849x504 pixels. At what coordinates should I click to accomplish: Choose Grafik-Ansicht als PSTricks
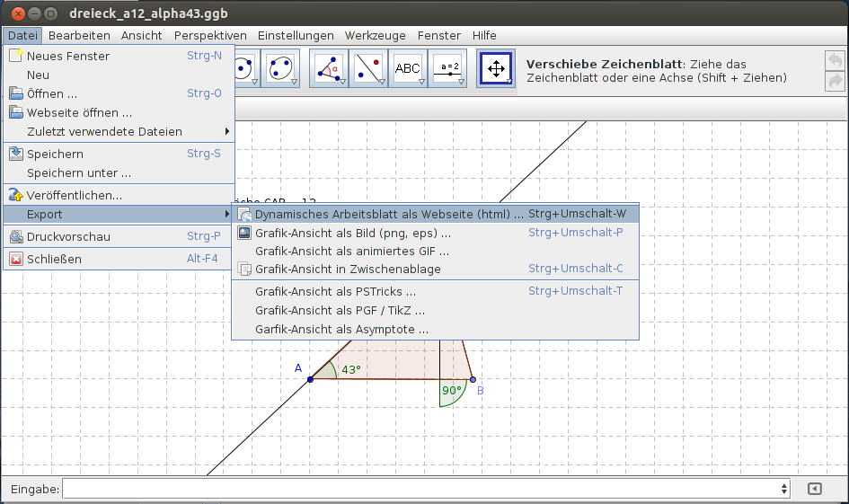[436, 291]
